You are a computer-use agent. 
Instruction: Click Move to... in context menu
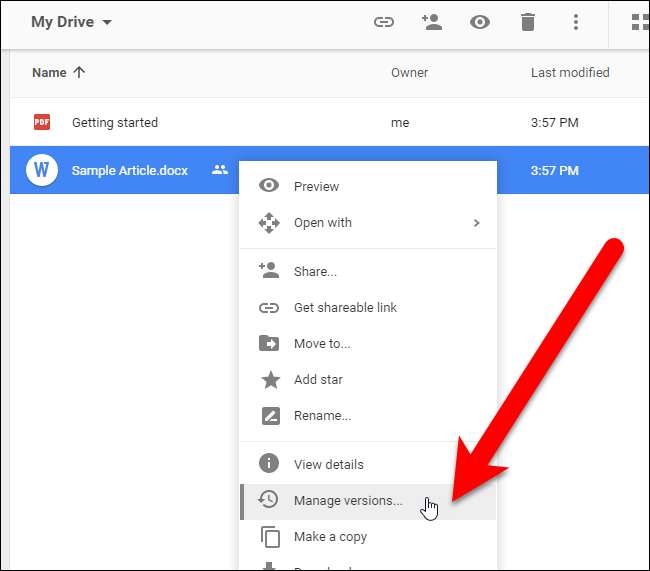(322, 343)
